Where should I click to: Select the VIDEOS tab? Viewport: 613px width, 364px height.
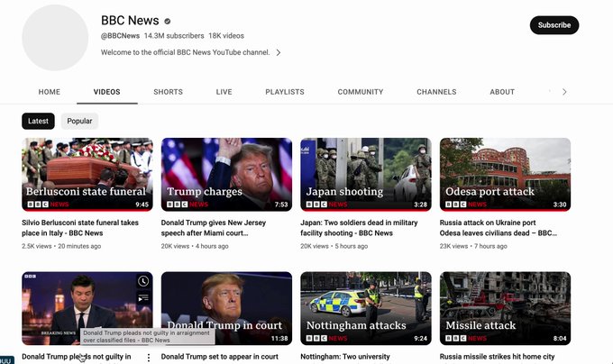pyautogui.click(x=106, y=92)
